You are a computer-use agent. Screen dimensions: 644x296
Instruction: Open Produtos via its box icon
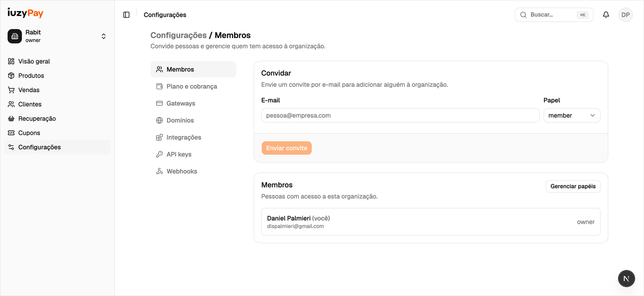11,75
